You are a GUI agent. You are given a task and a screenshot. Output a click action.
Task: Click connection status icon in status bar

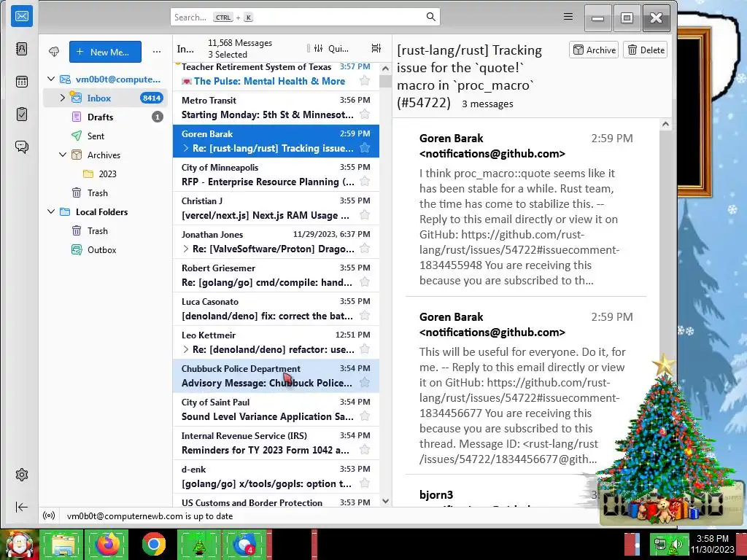49,516
